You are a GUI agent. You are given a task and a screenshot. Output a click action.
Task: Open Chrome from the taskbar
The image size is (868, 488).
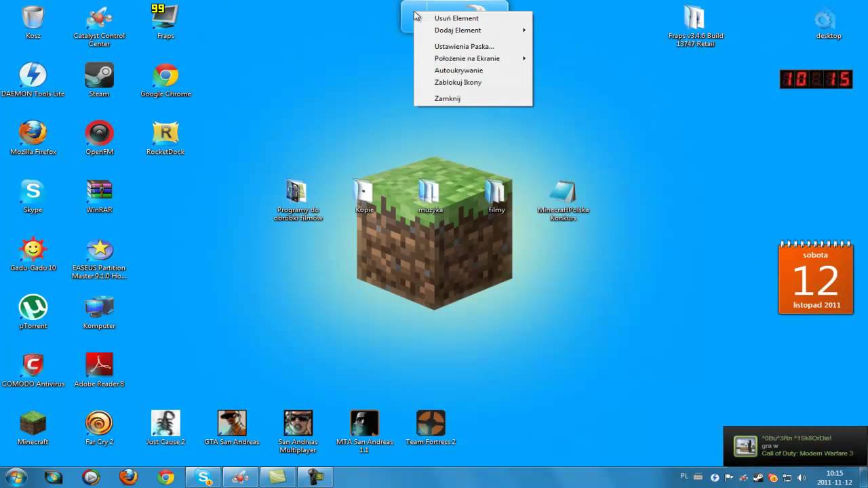click(165, 477)
